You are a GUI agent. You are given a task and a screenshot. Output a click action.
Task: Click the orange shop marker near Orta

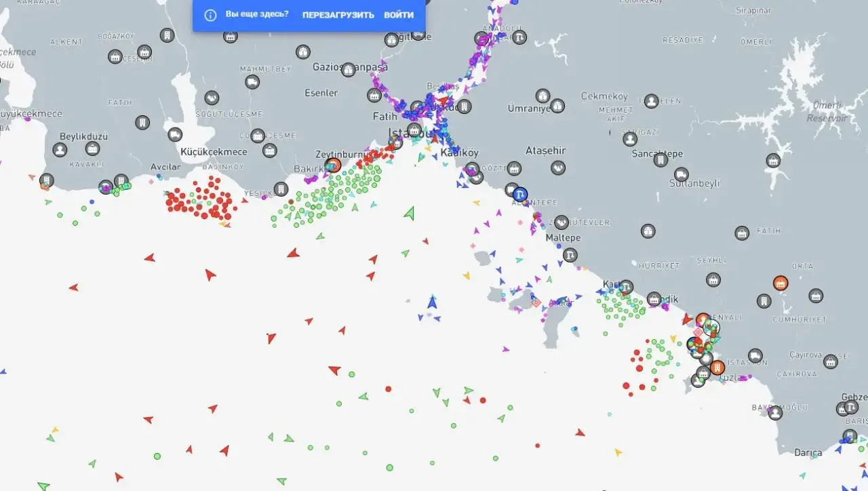(781, 283)
